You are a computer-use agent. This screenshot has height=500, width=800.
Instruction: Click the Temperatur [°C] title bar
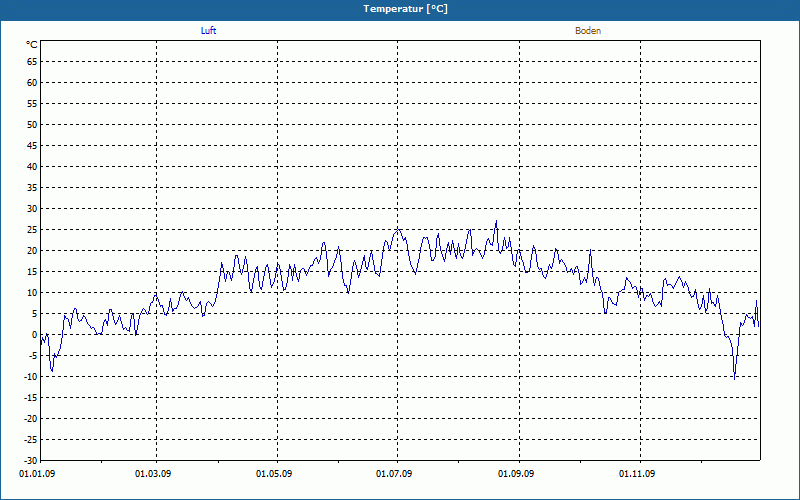point(400,10)
